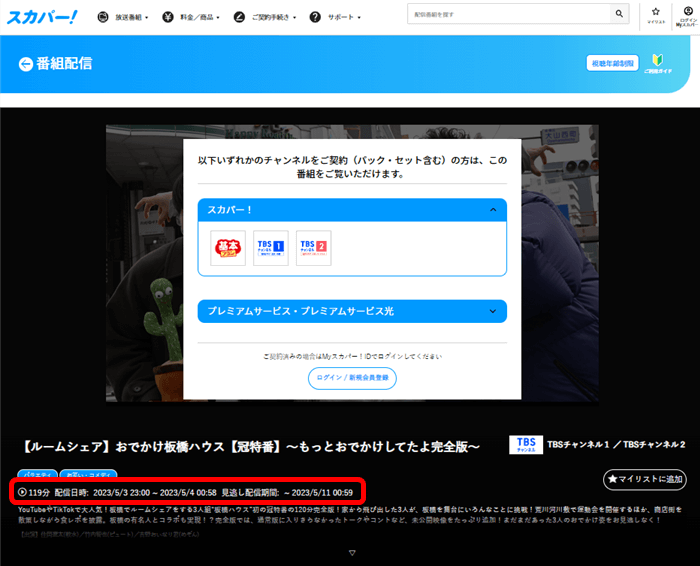Click the program title おでかけ板橋ハウス
700x566 pixels.
point(251,446)
